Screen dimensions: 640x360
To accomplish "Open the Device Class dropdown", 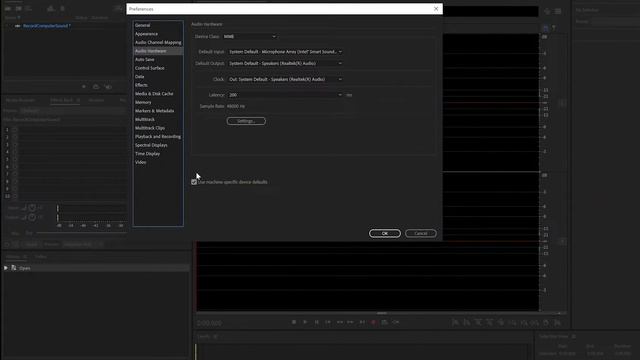I will pyautogui.click(x=249, y=36).
